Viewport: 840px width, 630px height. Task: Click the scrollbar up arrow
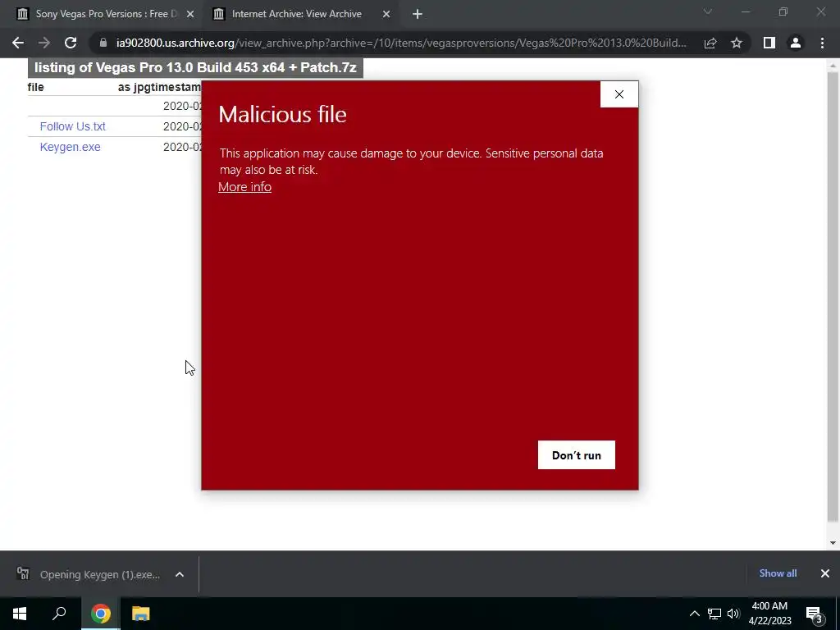(833, 66)
